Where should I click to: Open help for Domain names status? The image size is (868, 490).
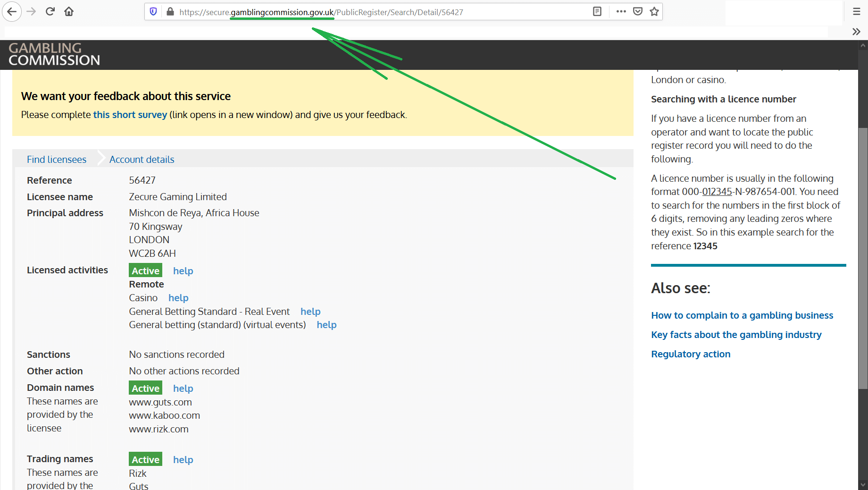coord(183,389)
